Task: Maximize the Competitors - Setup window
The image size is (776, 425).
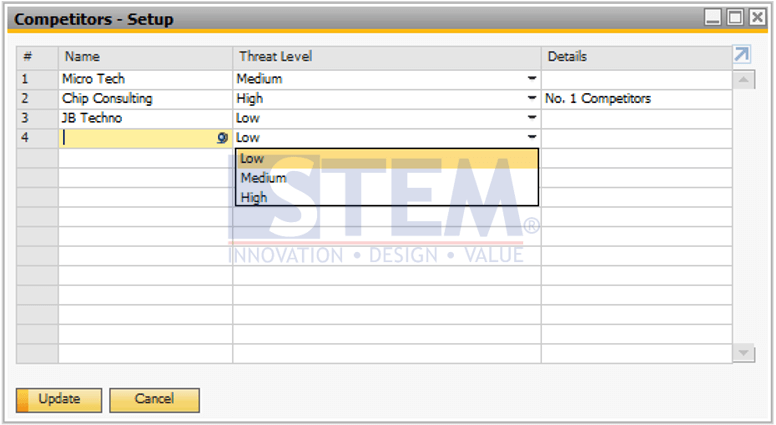Action: click(735, 17)
